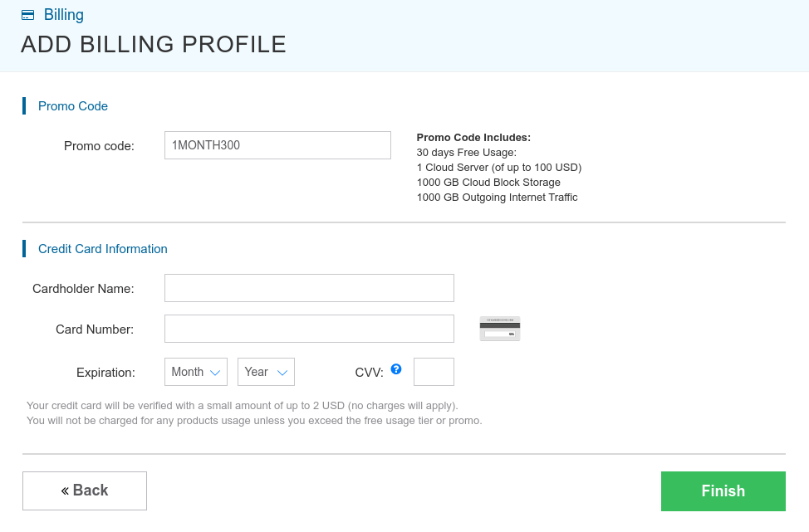Click the Billing credit card icon
This screenshot has width=809, height=532.
pos(27,15)
